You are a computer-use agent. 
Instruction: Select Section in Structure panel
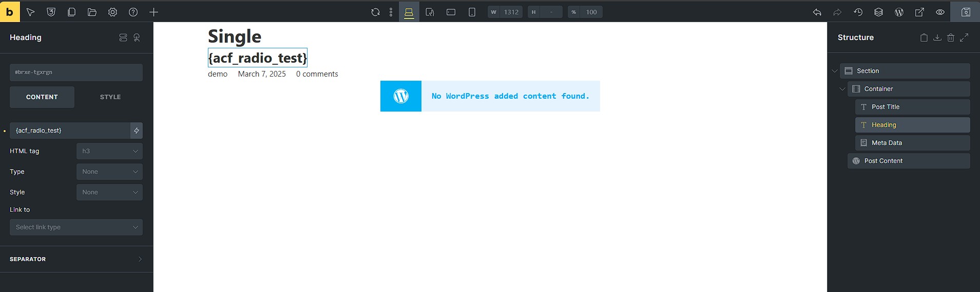point(905,71)
